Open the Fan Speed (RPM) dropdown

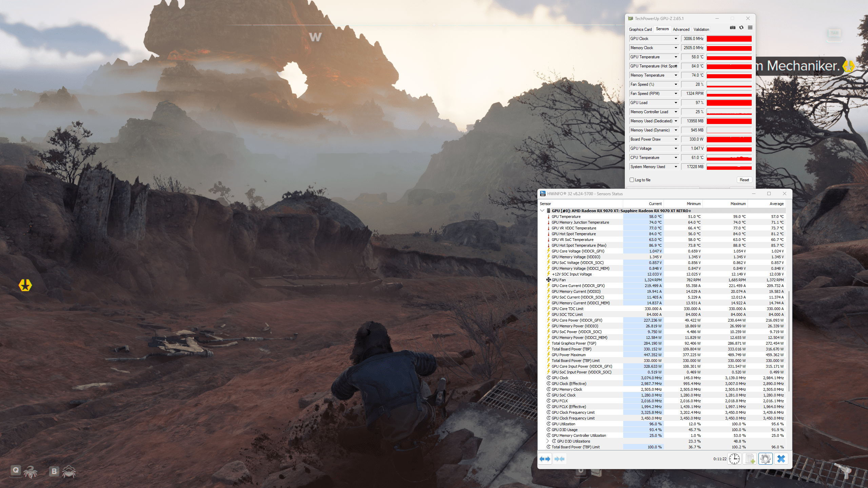pos(675,94)
